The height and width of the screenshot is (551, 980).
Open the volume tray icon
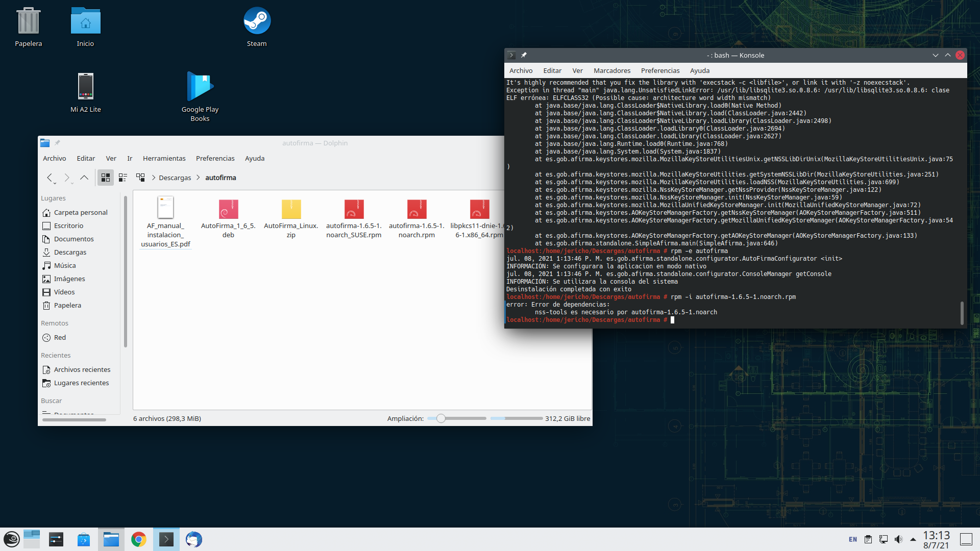[x=898, y=539]
